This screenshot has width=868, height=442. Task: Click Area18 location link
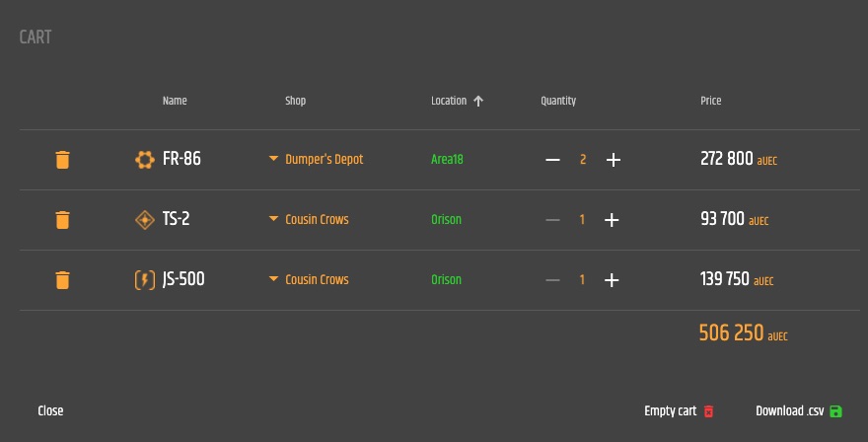[447, 160]
